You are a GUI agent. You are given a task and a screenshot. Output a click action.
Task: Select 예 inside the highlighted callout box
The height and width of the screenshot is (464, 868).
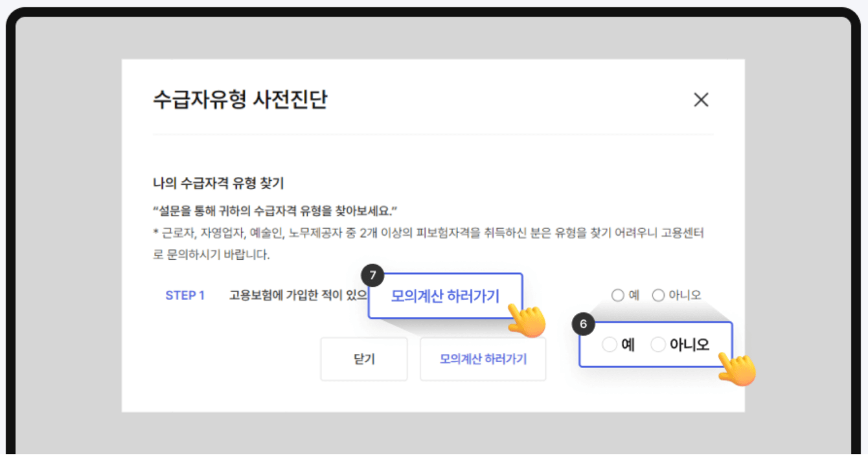pyautogui.click(x=610, y=344)
